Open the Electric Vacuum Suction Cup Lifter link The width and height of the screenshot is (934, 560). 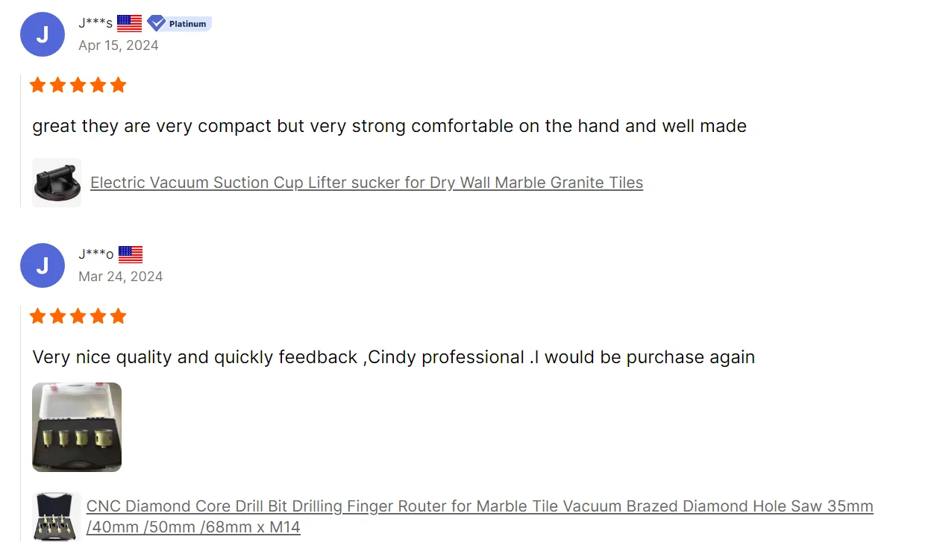[x=366, y=183]
